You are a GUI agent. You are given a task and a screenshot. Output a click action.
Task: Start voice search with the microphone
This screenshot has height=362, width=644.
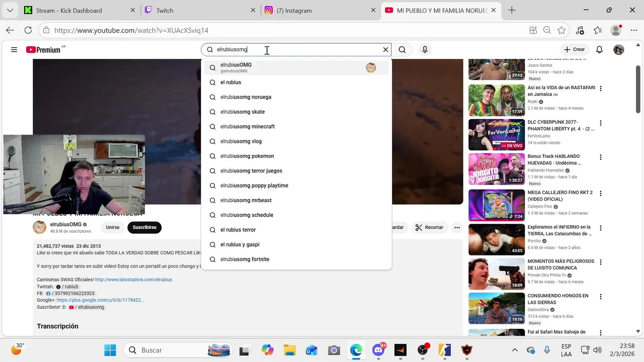425,50
